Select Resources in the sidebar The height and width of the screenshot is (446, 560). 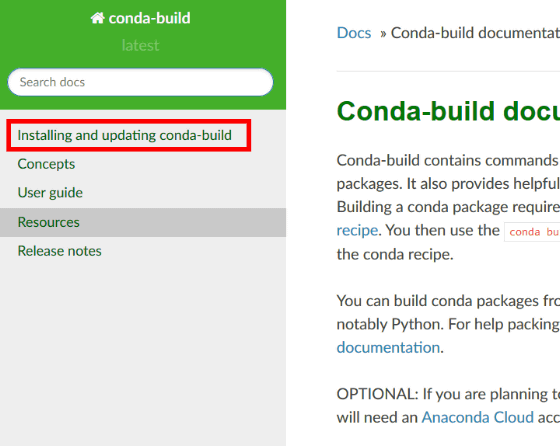(143, 222)
